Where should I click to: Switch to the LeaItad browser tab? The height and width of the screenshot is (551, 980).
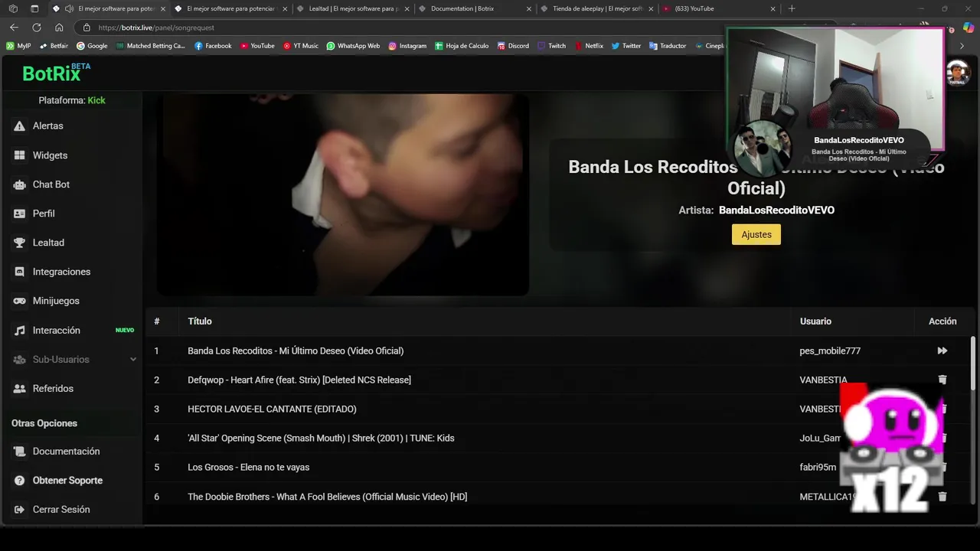coord(352,8)
